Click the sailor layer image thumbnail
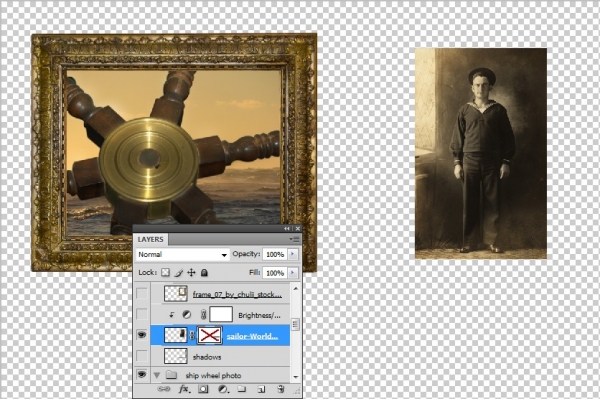600x399 pixels. 176,335
